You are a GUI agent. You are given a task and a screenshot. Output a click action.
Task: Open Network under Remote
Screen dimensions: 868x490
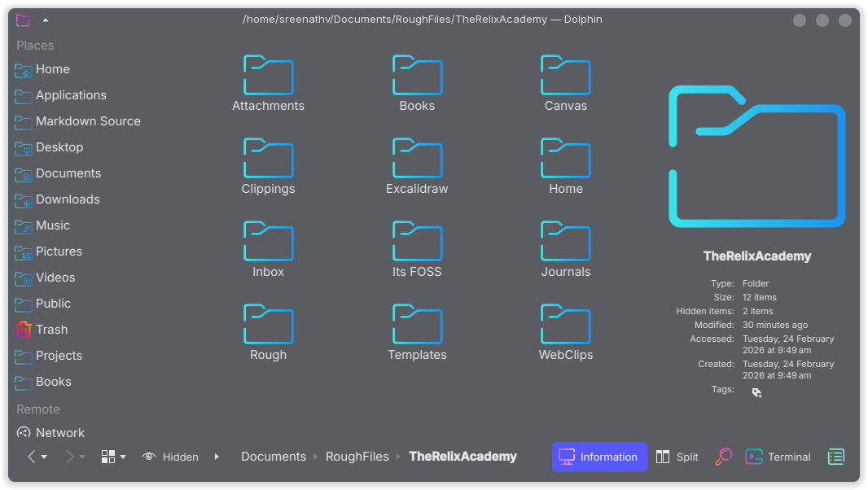pos(50,433)
